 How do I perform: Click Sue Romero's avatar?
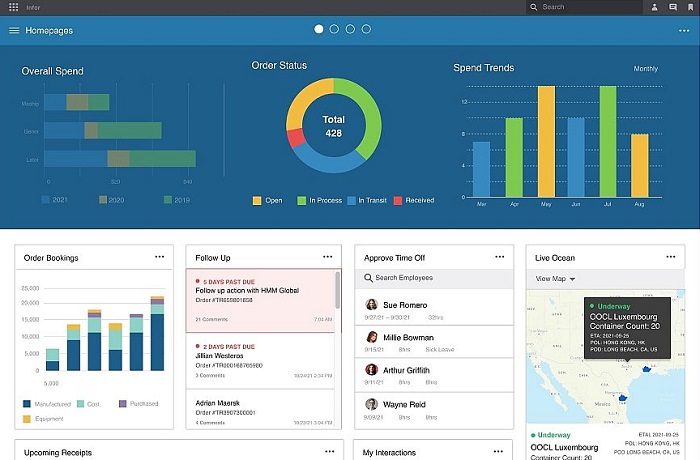click(371, 305)
